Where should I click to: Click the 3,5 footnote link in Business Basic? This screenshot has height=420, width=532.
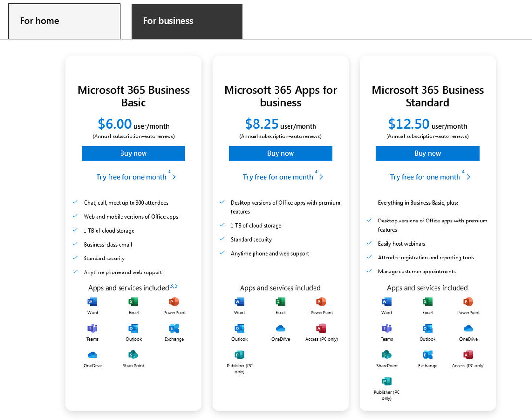(174, 286)
